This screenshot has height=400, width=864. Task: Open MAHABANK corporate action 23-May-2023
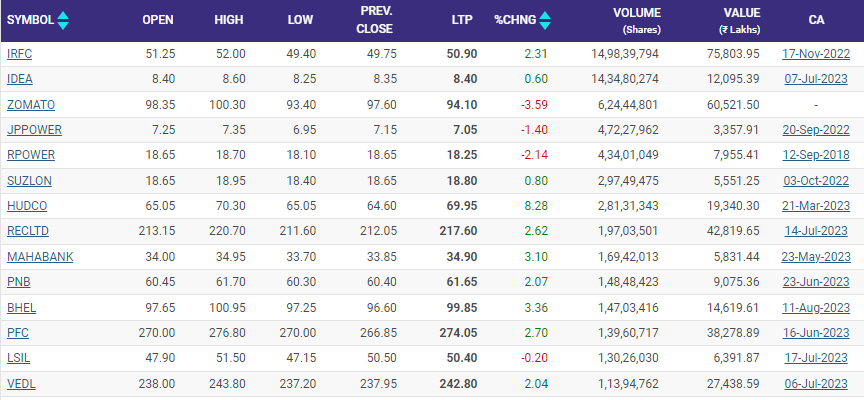point(816,257)
